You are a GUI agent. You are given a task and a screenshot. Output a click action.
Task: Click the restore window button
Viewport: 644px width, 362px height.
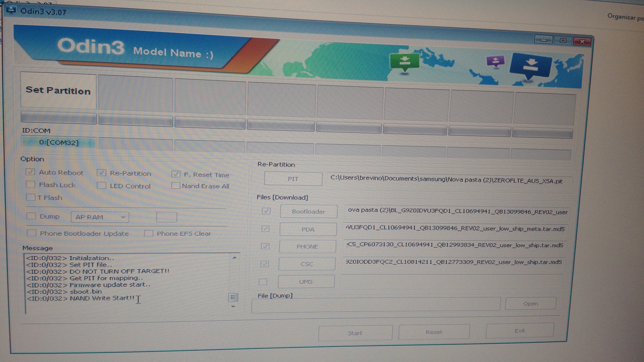click(563, 41)
